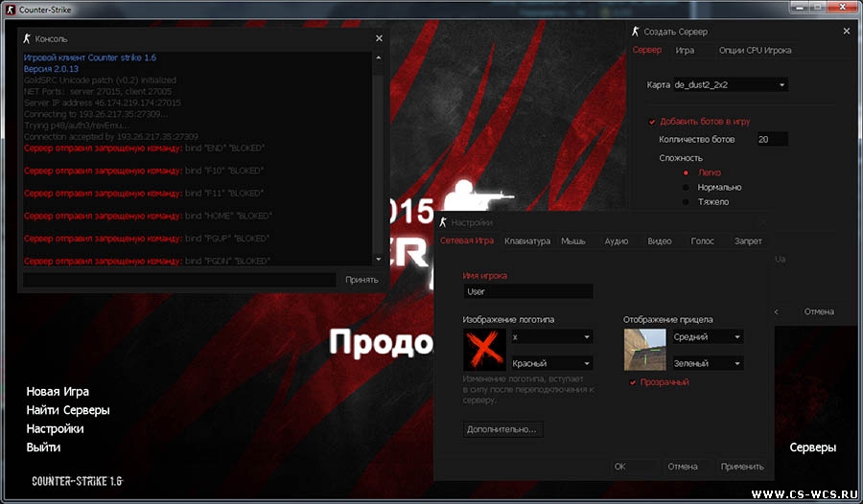Select the Сетевая Игра settings tab
The height and width of the screenshot is (504, 863).
pyautogui.click(x=467, y=241)
